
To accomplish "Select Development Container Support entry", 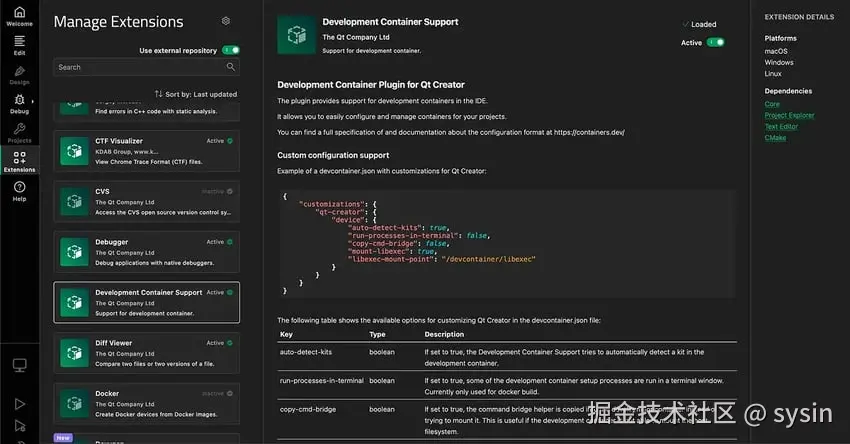I will pos(146,303).
